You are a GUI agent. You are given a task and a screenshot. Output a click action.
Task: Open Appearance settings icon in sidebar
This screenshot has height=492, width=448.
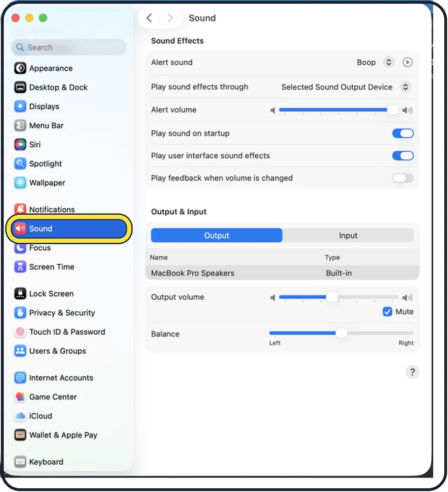[21, 68]
